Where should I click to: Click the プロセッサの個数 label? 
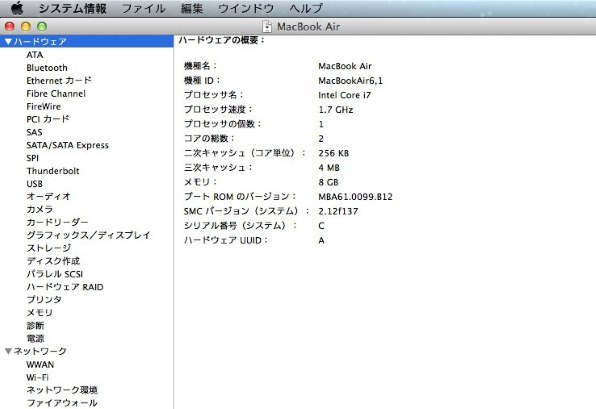click(222, 124)
